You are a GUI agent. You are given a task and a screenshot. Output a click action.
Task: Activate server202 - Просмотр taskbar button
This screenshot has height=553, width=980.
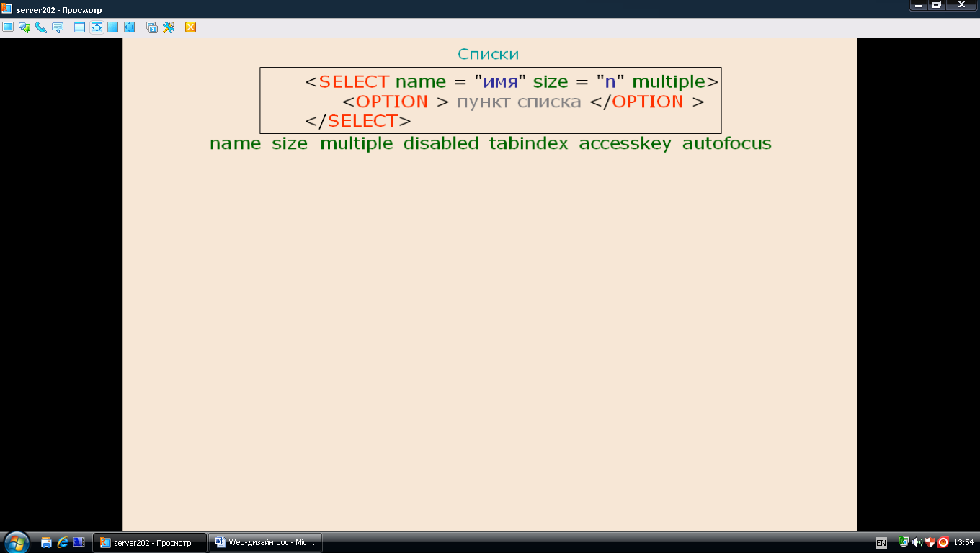[149, 543]
